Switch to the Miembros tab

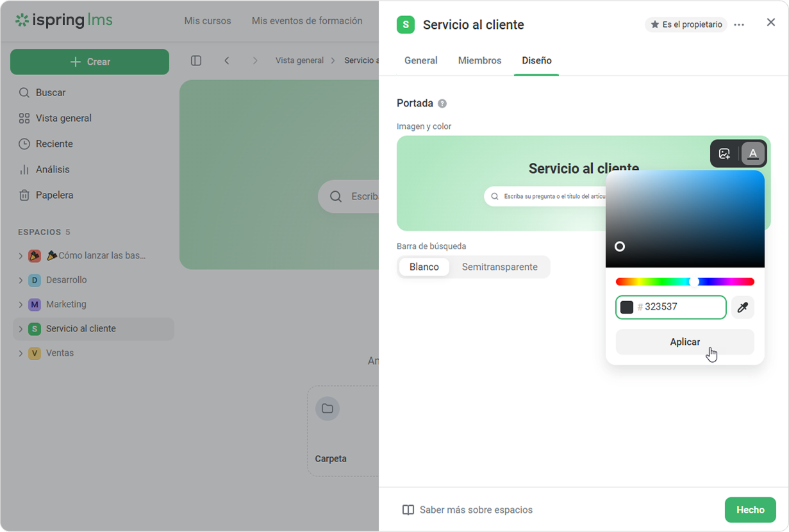(x=479, y=61)
